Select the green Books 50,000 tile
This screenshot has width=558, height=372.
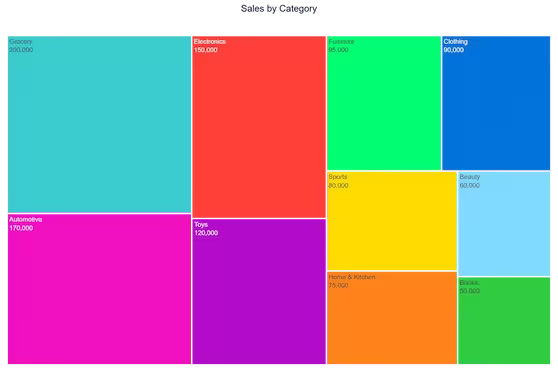pos(504,321)
